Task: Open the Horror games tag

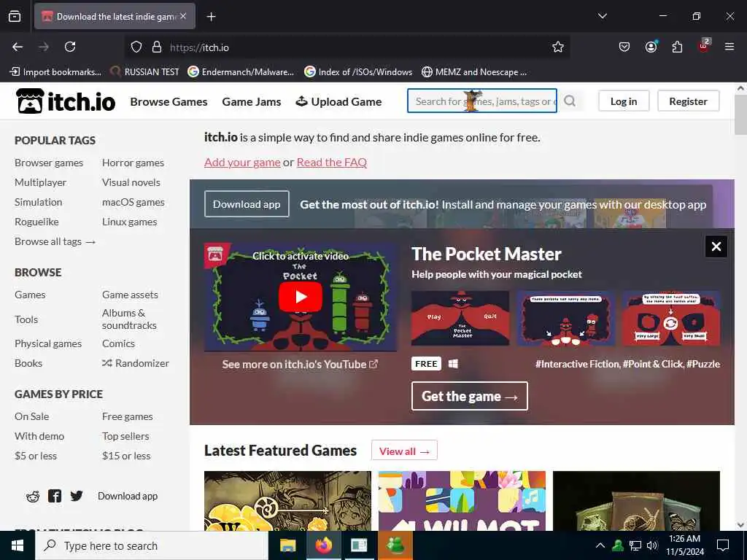Action: coord(133,163)
